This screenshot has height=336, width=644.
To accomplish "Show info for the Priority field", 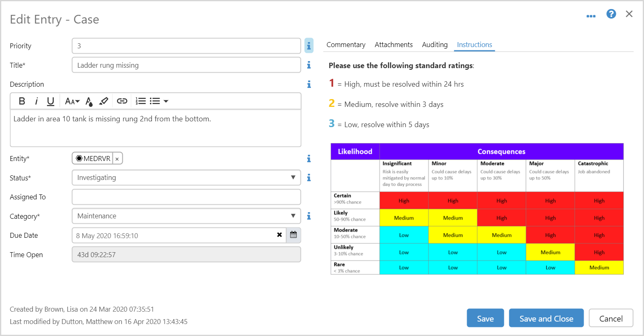I will (x=309, y=46).
